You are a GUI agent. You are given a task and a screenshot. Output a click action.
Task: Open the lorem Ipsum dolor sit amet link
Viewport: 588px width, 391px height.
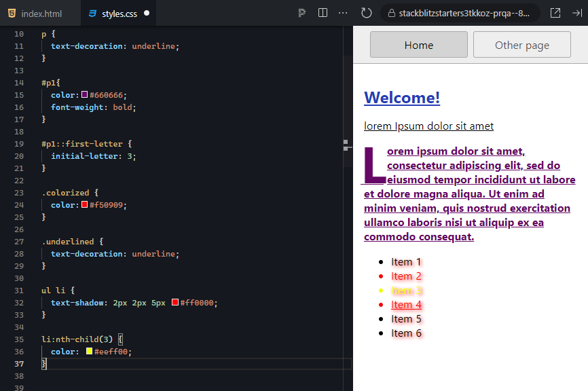428,126
